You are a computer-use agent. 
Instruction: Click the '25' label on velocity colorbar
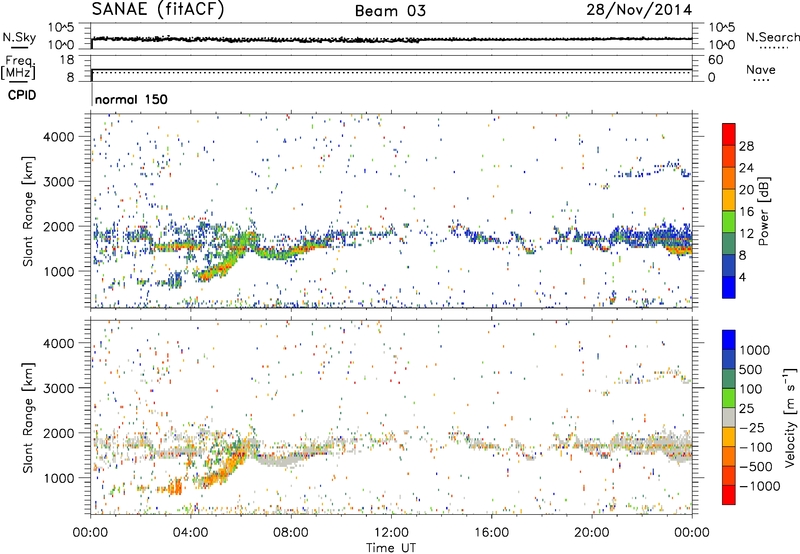(x=746, y=408)
